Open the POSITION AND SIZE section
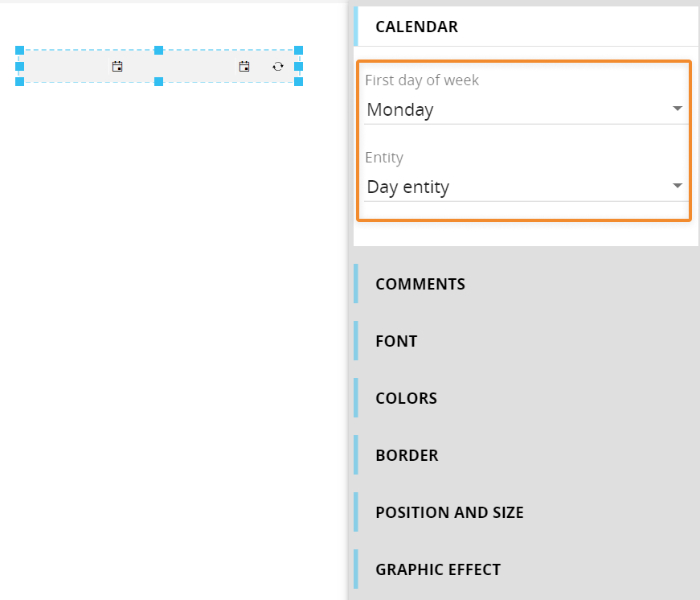Screen dimensions: 700x600 coord(526,512)
